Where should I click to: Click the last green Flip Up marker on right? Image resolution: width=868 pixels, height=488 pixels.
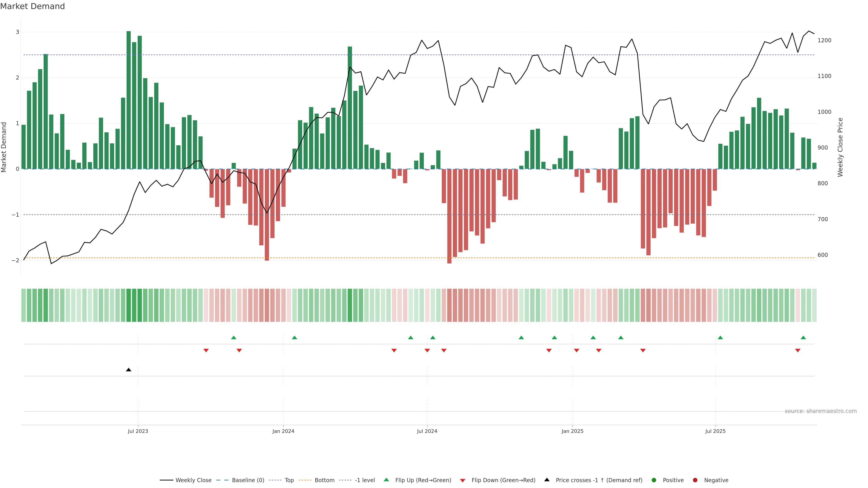tap(803, 338)
